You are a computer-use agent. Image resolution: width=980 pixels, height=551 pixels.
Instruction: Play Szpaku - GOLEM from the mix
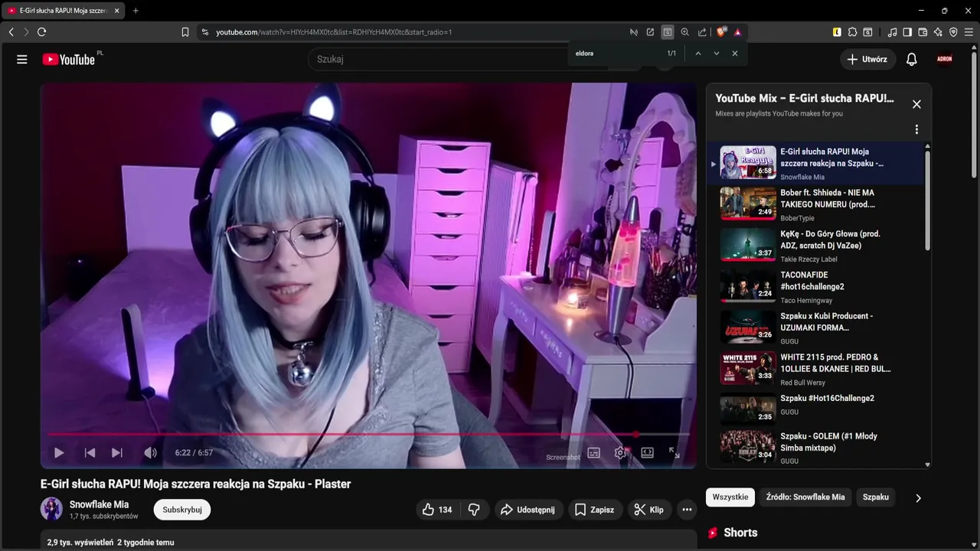[x=815, y=448]
